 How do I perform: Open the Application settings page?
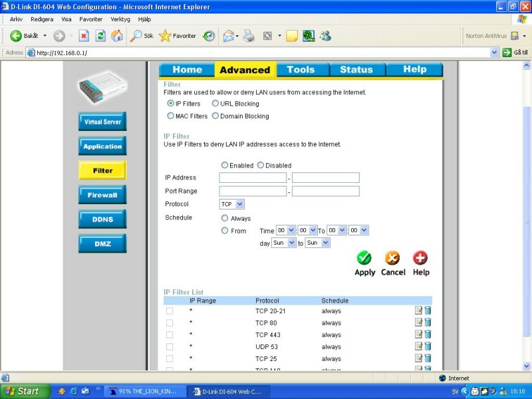coord(102,146)
